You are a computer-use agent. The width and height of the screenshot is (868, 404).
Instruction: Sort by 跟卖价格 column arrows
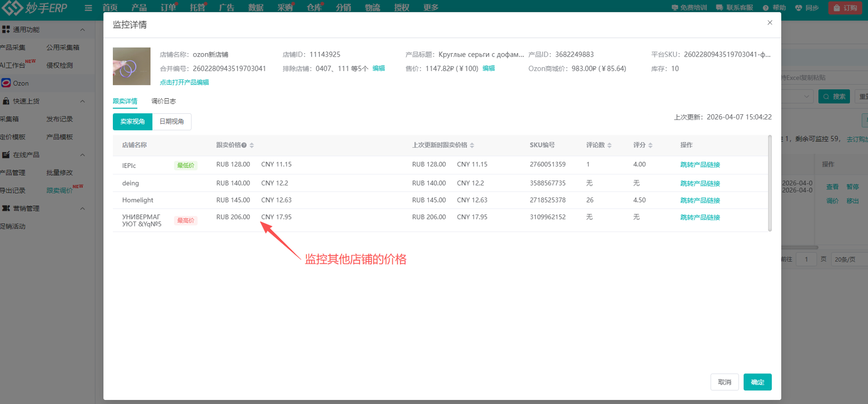pyautogui.click(x=252, y=145)
